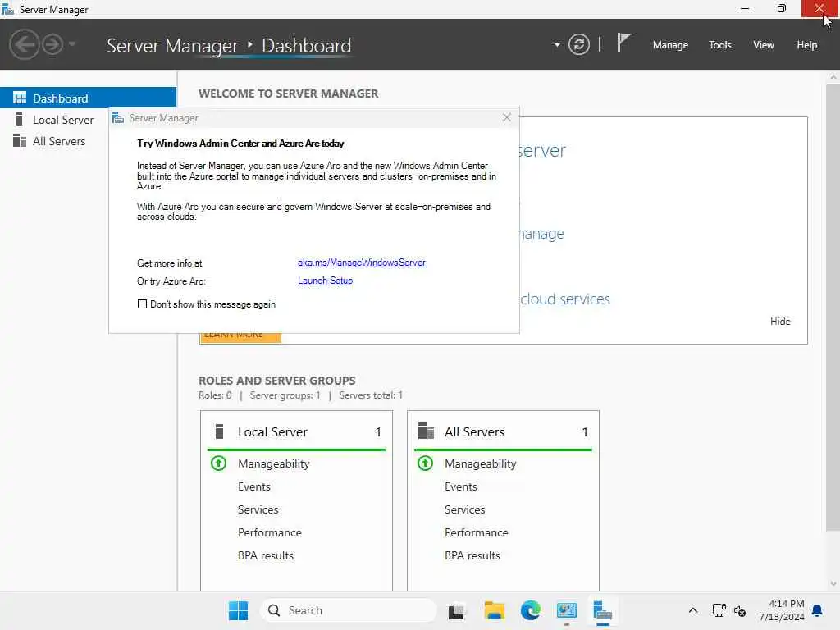This screenshot has width=840, height=630.
Task: Click the Dashboard breadcrumb title
Action: click(307, 46)
